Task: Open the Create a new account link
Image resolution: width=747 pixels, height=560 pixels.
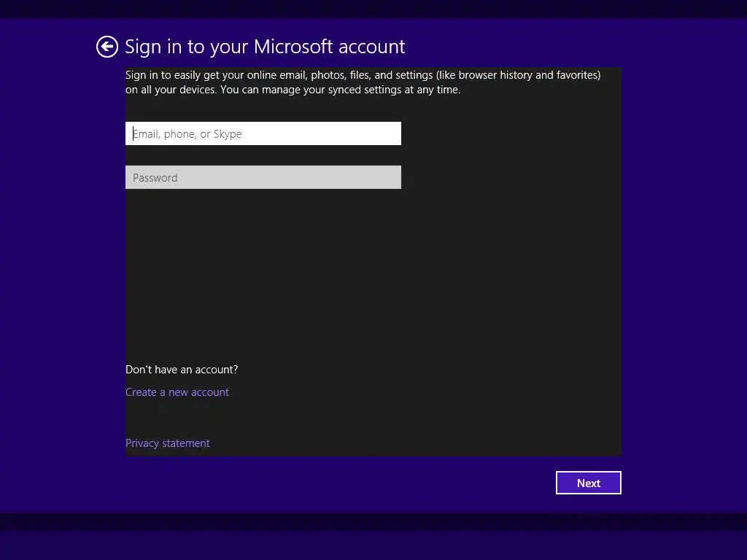Action: [177, 392]
